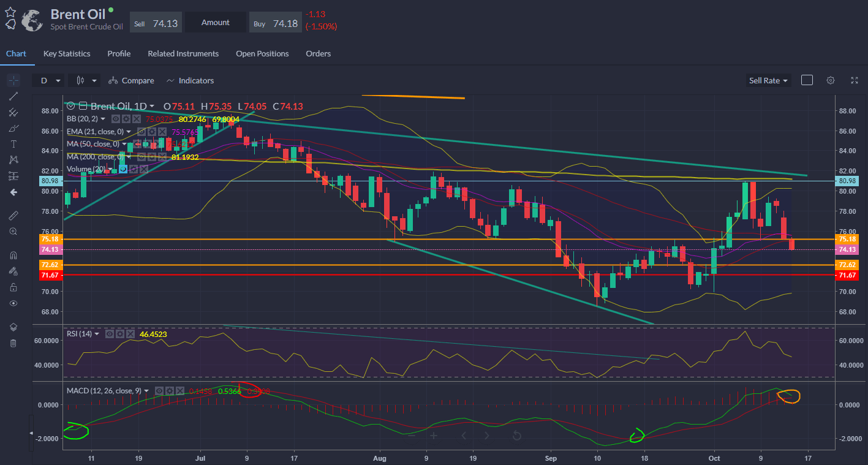The width and height of the screenshot is (868, 465).
Task: Expand the EMA (21, close, 0) dropdown arrow
Action: pyautogui.click(x=129, y=132)
